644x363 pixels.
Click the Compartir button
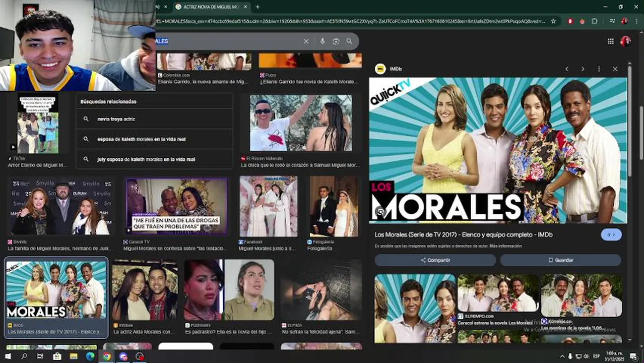435,260
